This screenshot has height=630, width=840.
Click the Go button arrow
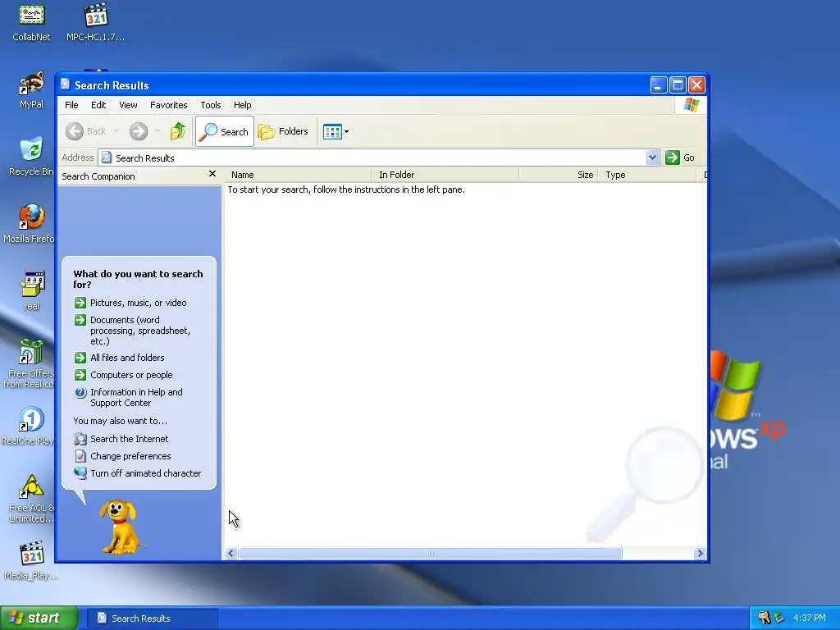673,157
